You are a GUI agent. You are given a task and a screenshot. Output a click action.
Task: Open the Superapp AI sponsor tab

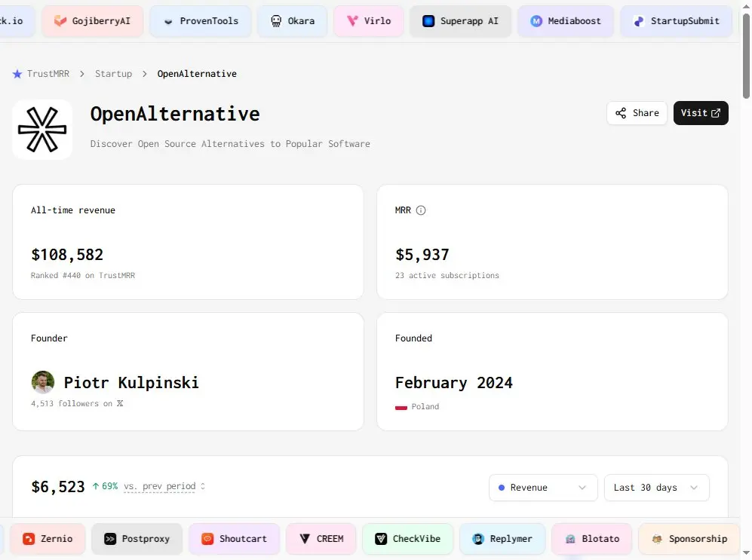tap(460, 21)
